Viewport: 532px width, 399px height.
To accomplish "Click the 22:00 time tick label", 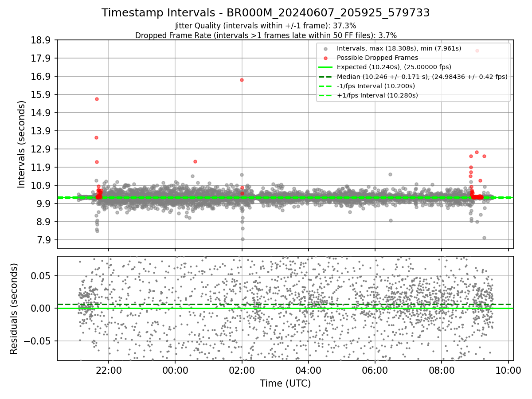I will (x=109, y=370).
